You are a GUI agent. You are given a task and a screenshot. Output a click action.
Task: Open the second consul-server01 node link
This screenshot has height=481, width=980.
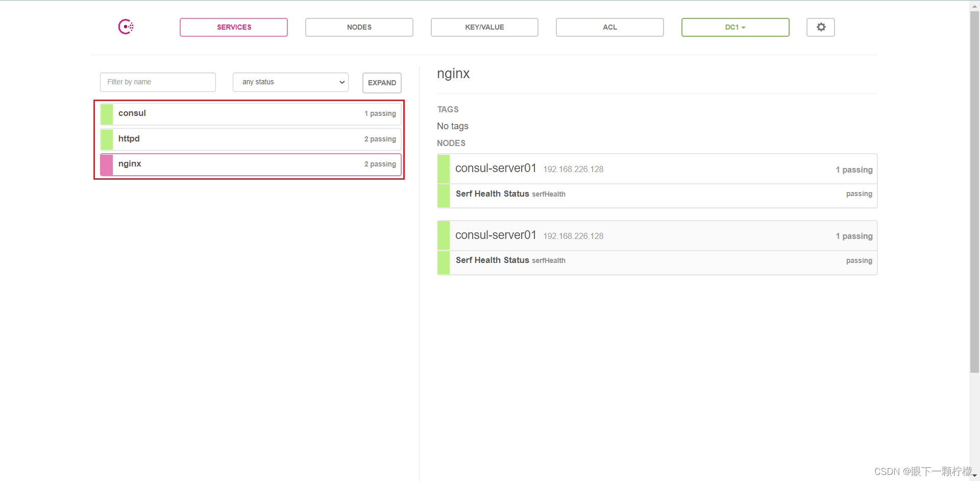coord(496,235)
